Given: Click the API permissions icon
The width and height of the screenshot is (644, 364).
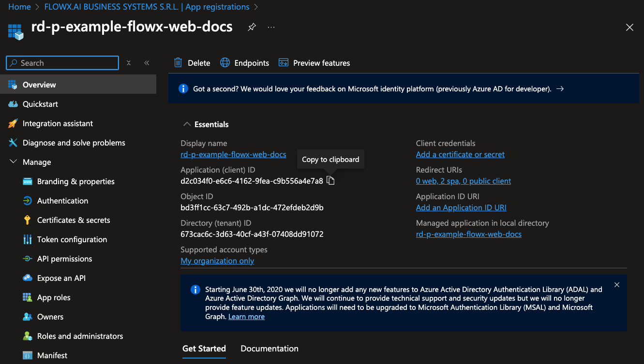Looking at the screenshot, I should 28,259.
